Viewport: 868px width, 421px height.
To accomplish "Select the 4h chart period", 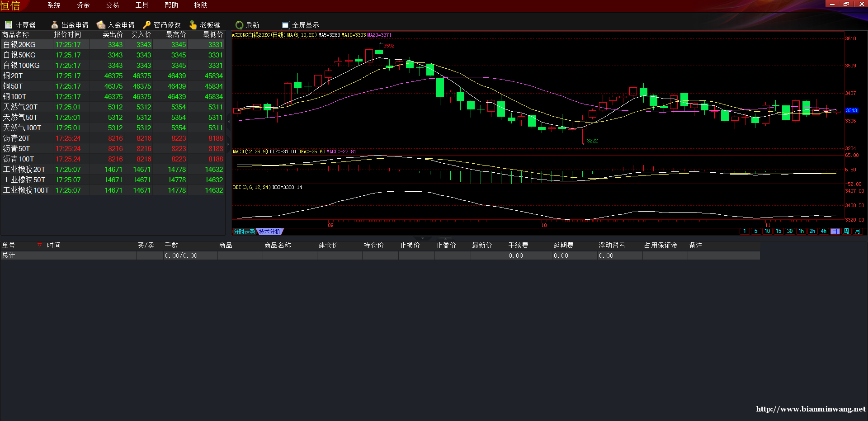I will (824, 231).
